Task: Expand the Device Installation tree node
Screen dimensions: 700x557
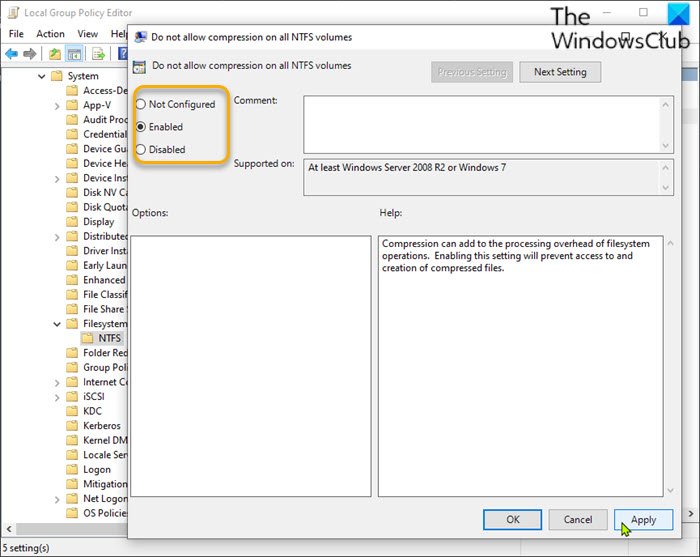Action: tap(57, 179)
